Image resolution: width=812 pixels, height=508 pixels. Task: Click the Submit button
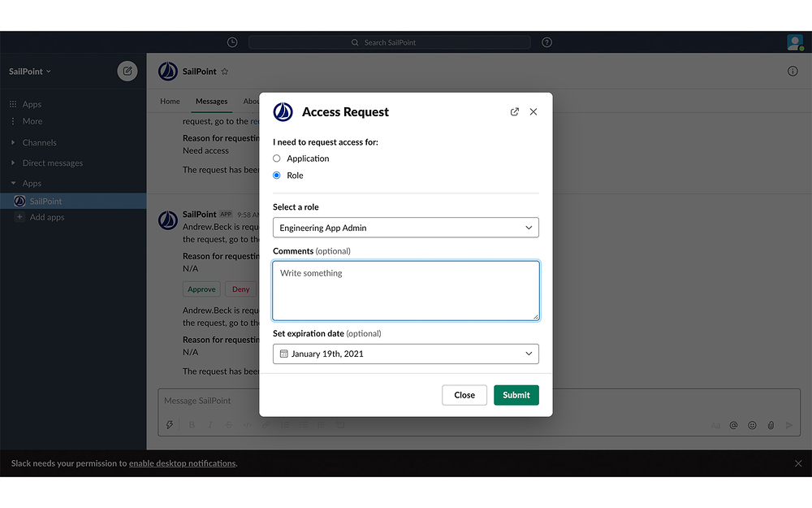[516, 395]
